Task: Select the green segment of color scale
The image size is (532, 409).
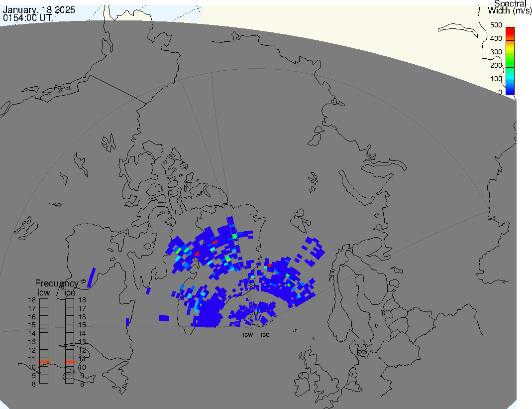Action: tap(510, 61)
